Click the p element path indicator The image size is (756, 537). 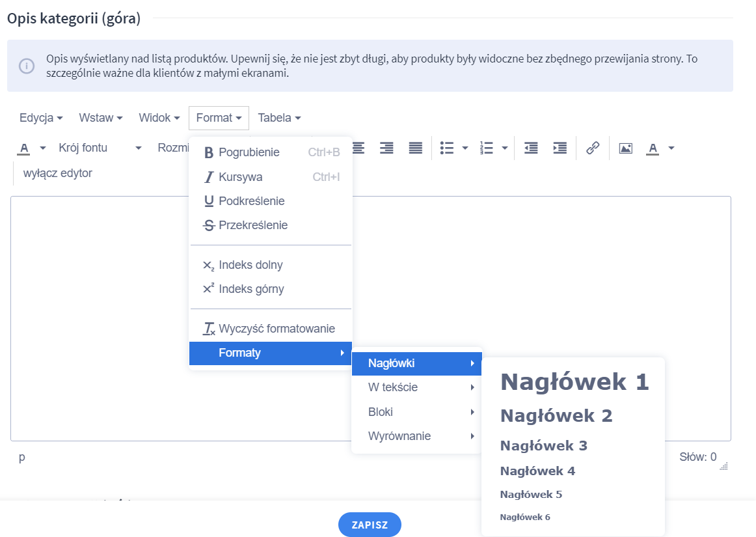click(x=22, y=458)
